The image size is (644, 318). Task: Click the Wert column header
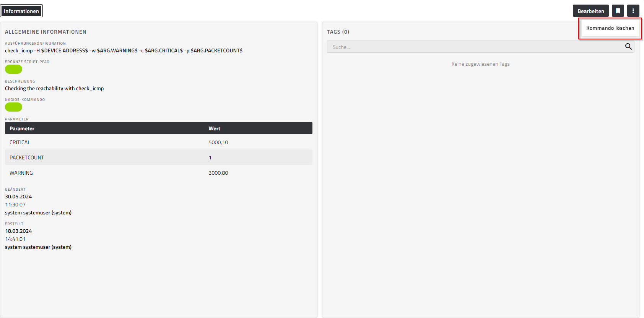pos(214,128)
